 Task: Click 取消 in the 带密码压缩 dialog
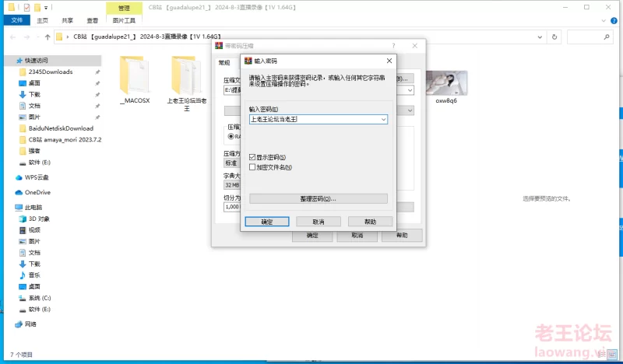coord(357,236)
